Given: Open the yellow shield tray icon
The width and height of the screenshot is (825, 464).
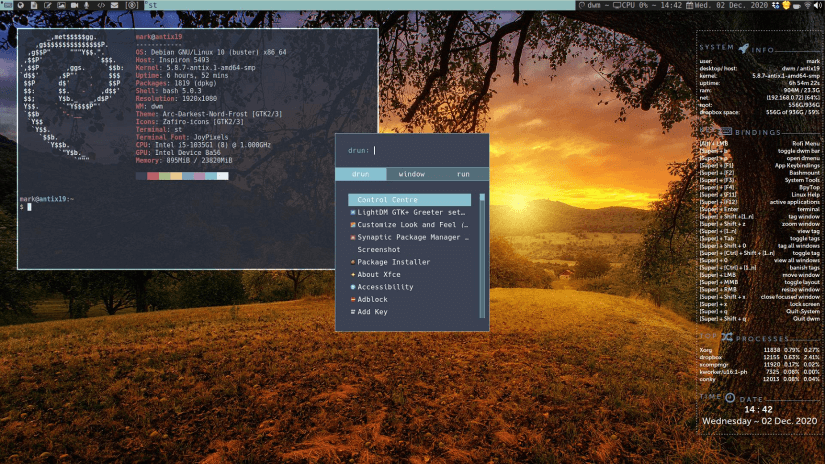Looking at the screenshot, I should (x=786, y=5).
